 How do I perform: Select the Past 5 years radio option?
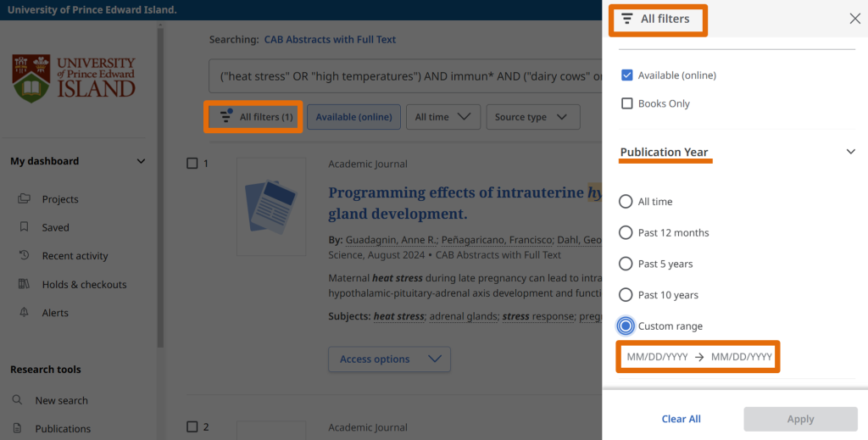pyautogui.click(x=626, y=264)
